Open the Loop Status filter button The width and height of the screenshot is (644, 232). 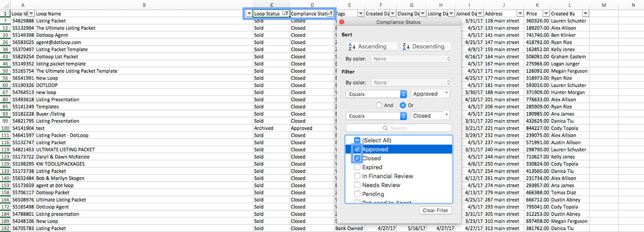click(x=286, y=14)
